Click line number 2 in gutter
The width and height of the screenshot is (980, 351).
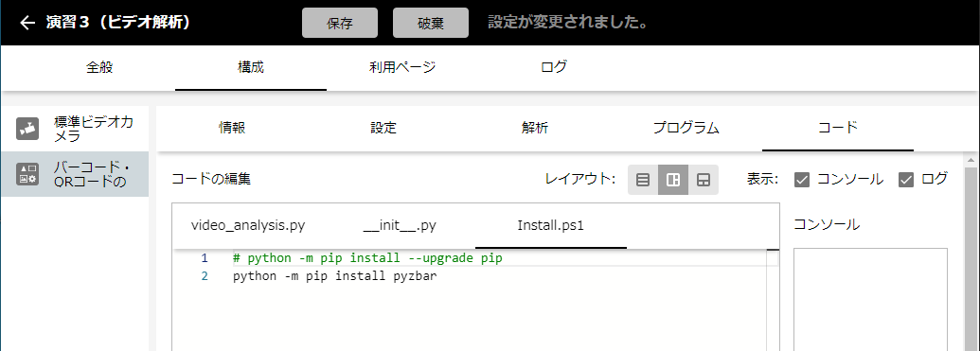205,275
